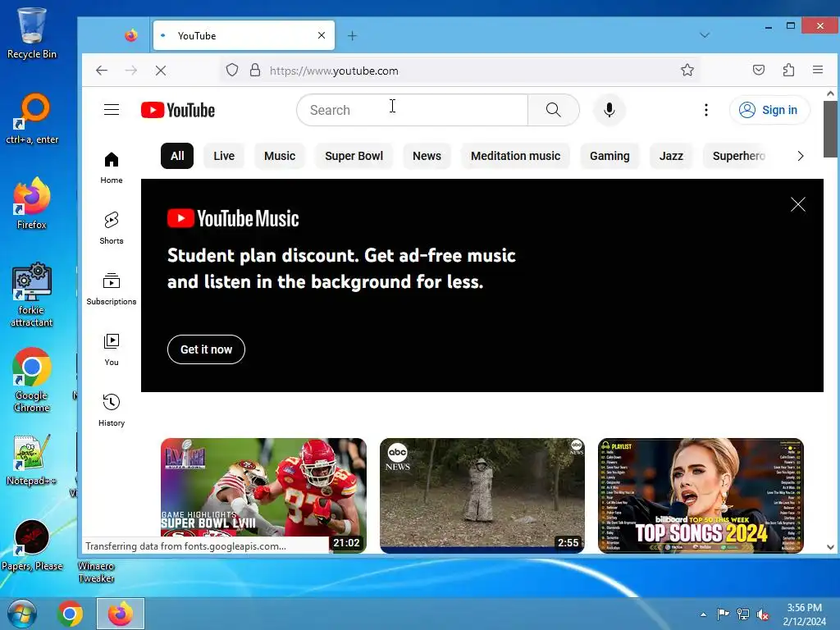Click the search magnifier button

click(554, 110)
